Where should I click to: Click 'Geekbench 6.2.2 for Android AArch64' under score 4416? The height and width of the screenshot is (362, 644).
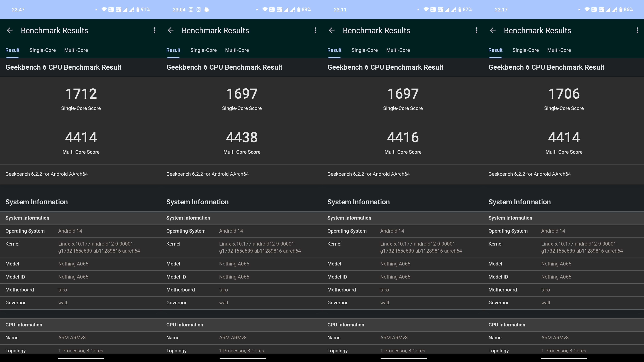tap(369, 174)
